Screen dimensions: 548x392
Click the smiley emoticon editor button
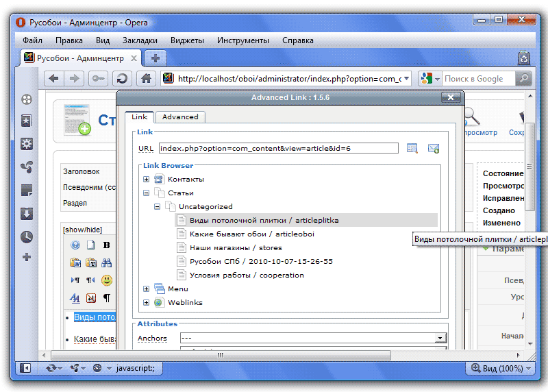click(107, 280)
